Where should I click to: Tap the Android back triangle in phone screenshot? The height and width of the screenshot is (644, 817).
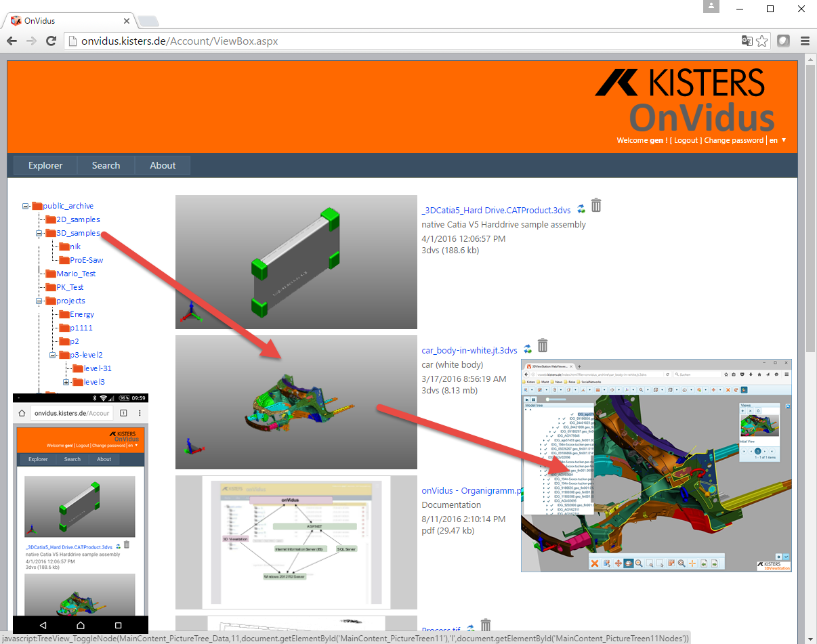(x=43, y=624)
